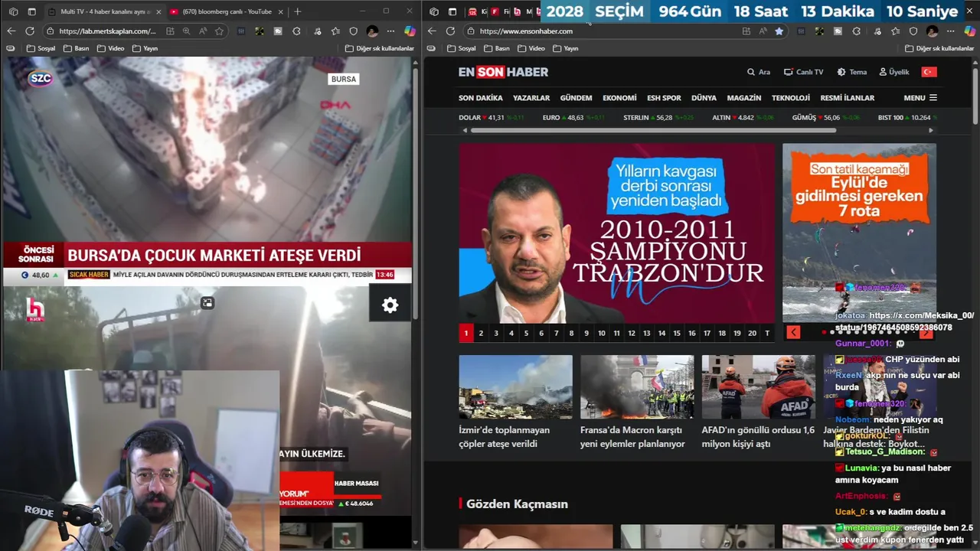Go back in ensonhaber browser window

(431, 31)
